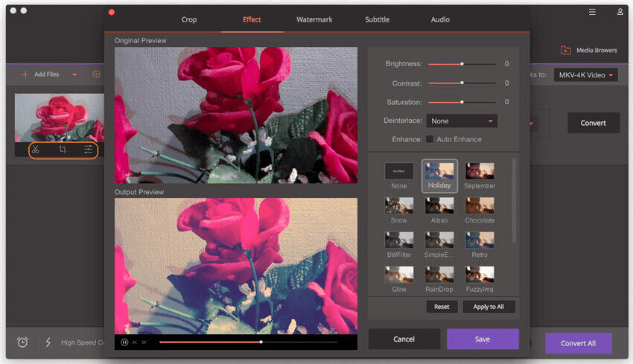633x364 pixels.
Task: Click the user account icon
Action: point(620,12)
